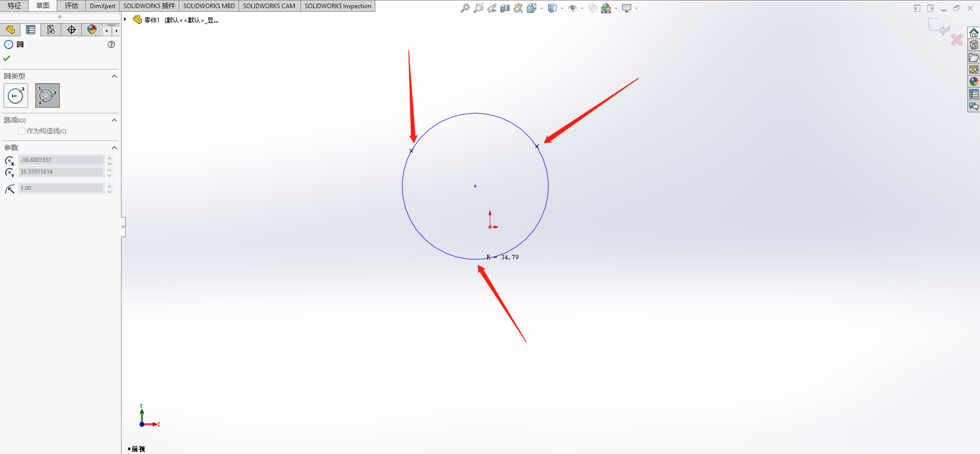Open Display Style dropdown arrow

[562, 8]
